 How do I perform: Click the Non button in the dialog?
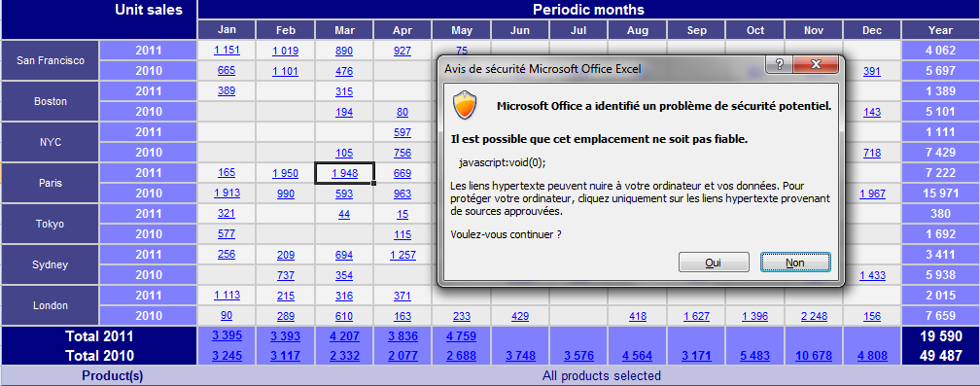coord(795,263)
